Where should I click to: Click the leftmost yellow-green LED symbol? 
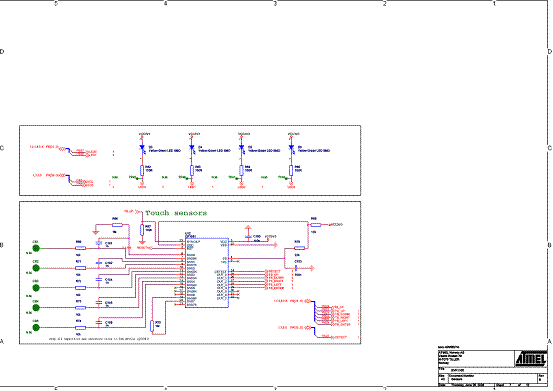[142, 147]
